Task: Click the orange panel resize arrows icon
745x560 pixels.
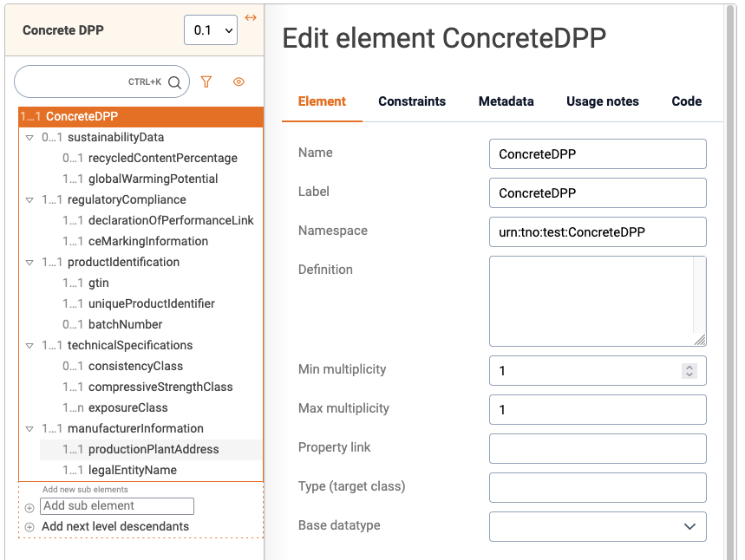Action: click(251, 18)
